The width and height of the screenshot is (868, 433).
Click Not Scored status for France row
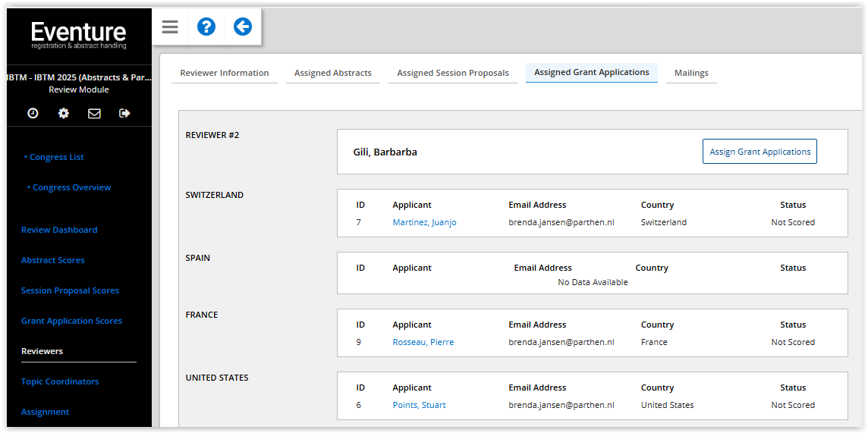793,342
